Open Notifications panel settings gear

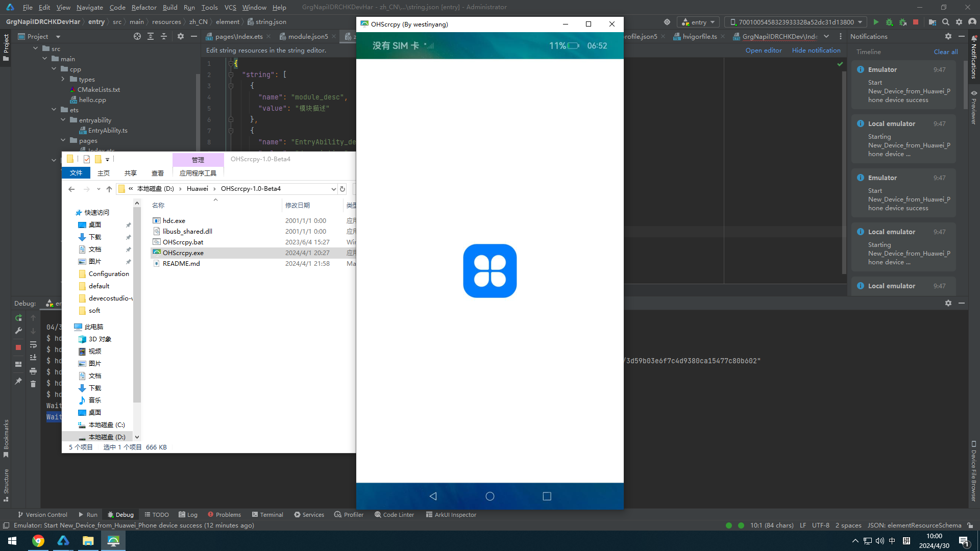point(948,36)
